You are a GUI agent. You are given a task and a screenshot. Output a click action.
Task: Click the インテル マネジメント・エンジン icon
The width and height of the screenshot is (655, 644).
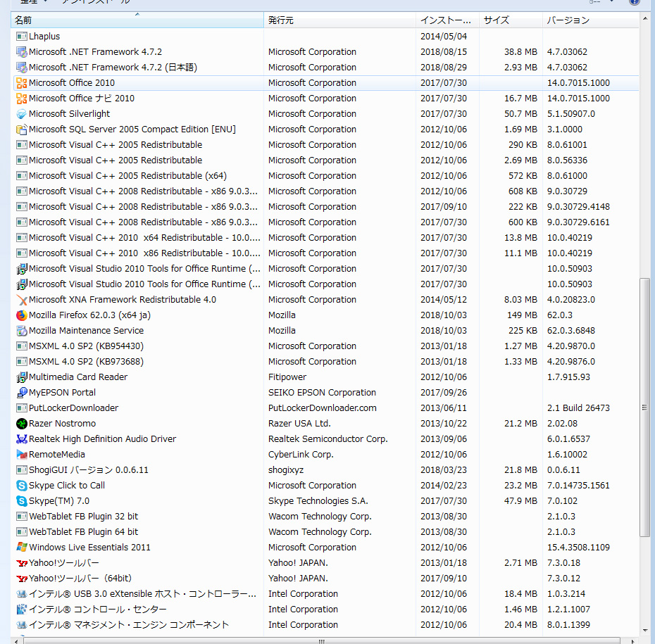21,624
